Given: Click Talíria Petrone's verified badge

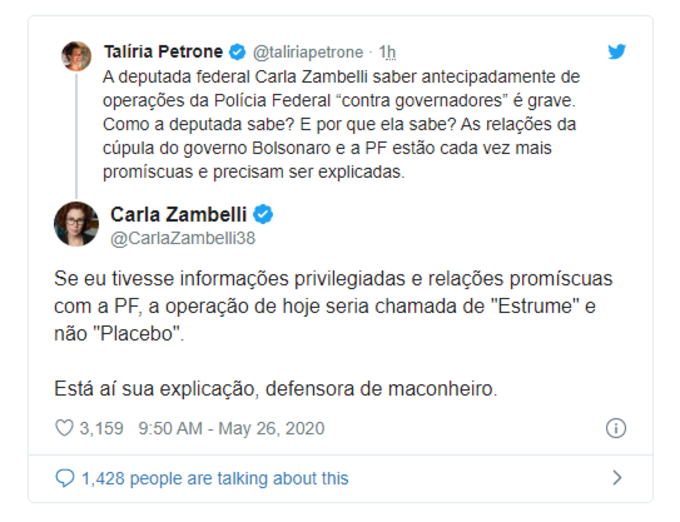Looking at the screenshot, I should 237,52.
